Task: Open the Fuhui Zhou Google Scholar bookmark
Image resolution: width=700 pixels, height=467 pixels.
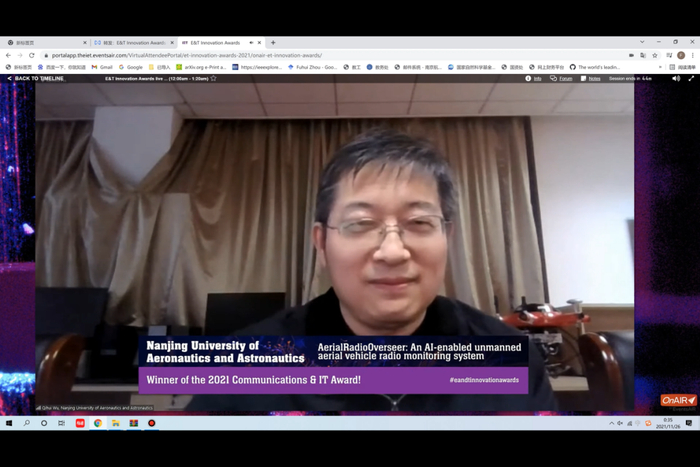Action: coord(312,67)
